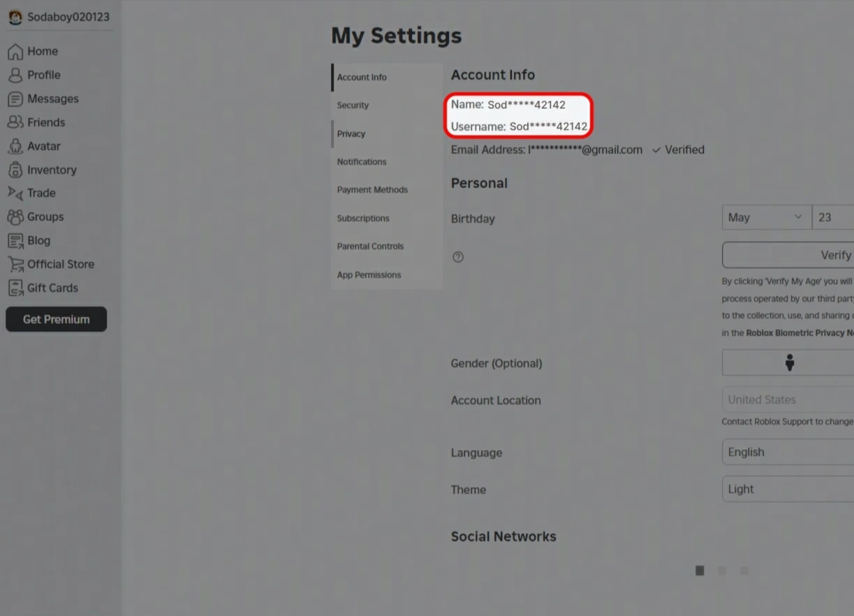Viewport: 854px width, 616px height.
Task: Click the Sodaboy020123 avatar thumbnail
Action: [15, 17]
